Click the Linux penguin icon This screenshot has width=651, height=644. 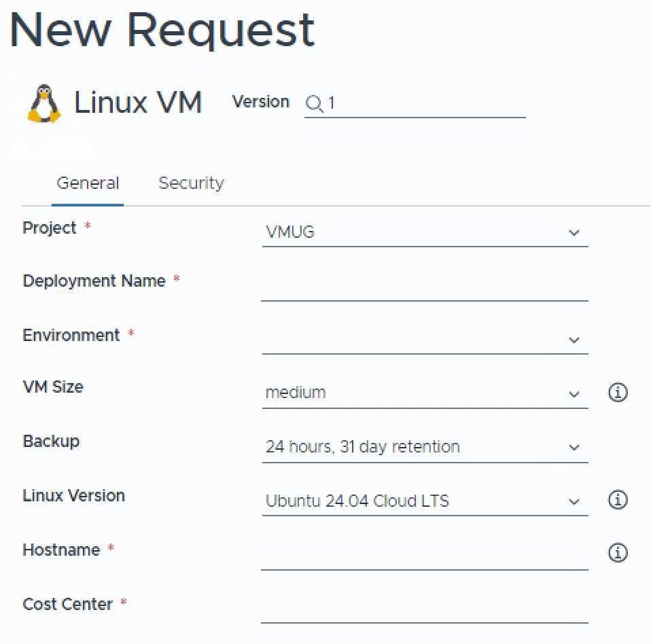[x=43, y=104]
